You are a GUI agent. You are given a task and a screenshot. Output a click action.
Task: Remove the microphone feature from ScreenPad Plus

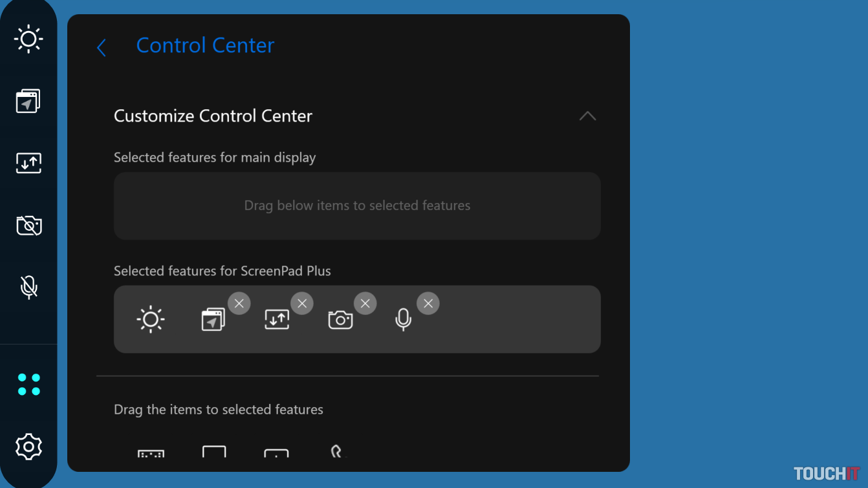coord(428,303)
